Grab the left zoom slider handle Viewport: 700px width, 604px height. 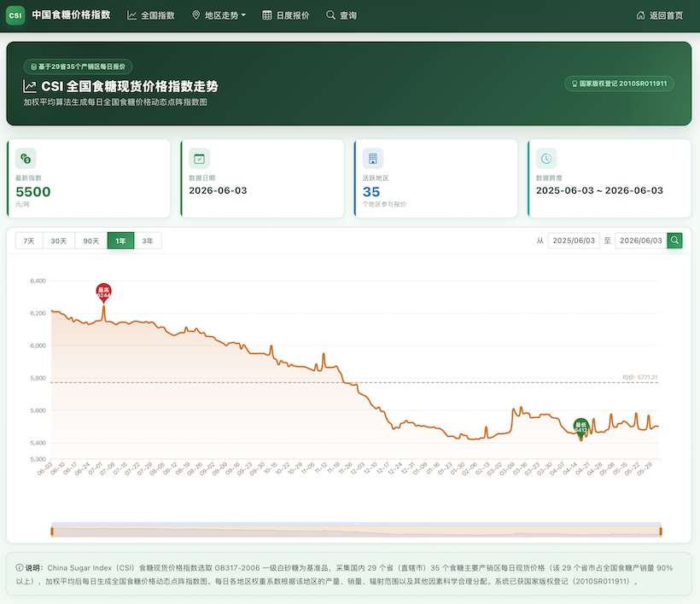coord(52,531)
